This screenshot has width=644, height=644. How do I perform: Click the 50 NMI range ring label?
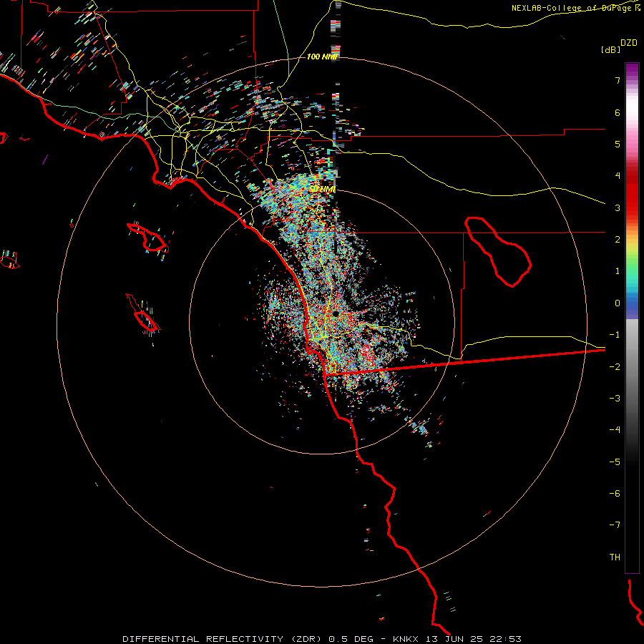(322, 189)
